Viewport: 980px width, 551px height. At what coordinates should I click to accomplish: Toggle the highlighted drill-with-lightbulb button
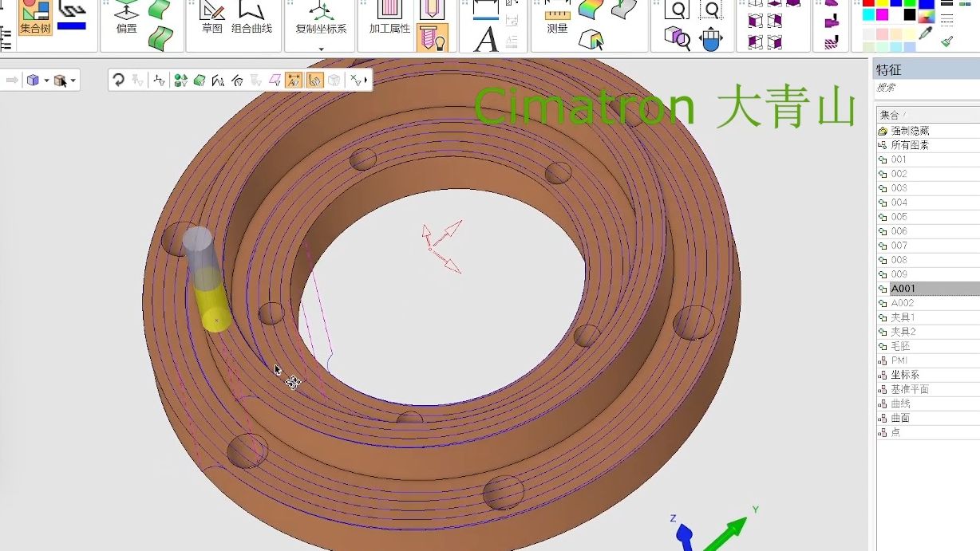pos(432,37)
